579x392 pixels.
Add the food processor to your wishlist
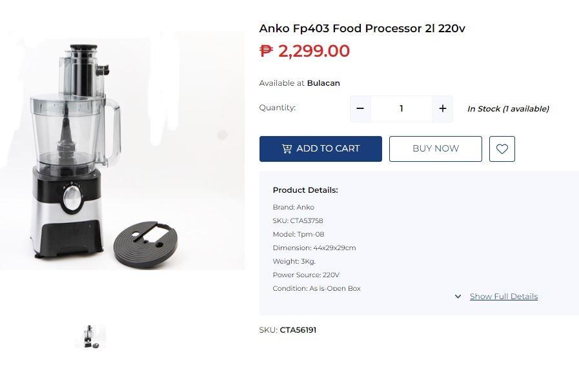(x=502, y=149)
